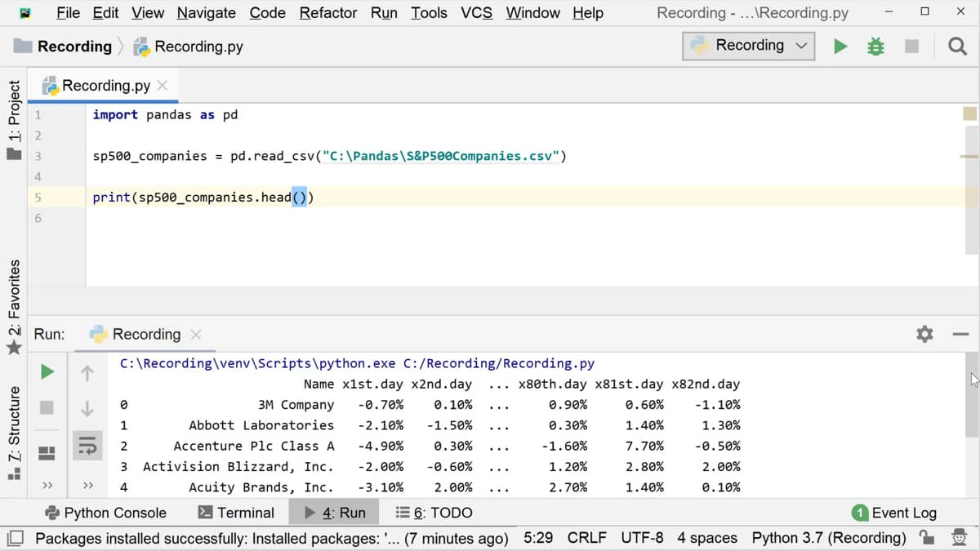Open the Window menu

click(x=532, y=13)
